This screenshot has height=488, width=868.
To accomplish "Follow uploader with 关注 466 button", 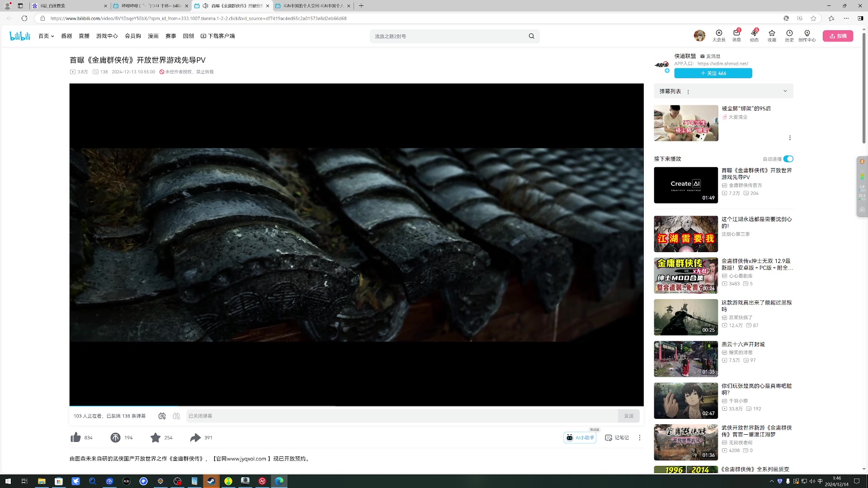I will point(713,73).
